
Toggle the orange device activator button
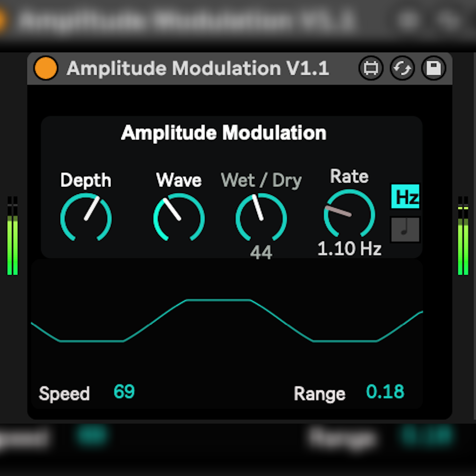[x=46, y=68]
